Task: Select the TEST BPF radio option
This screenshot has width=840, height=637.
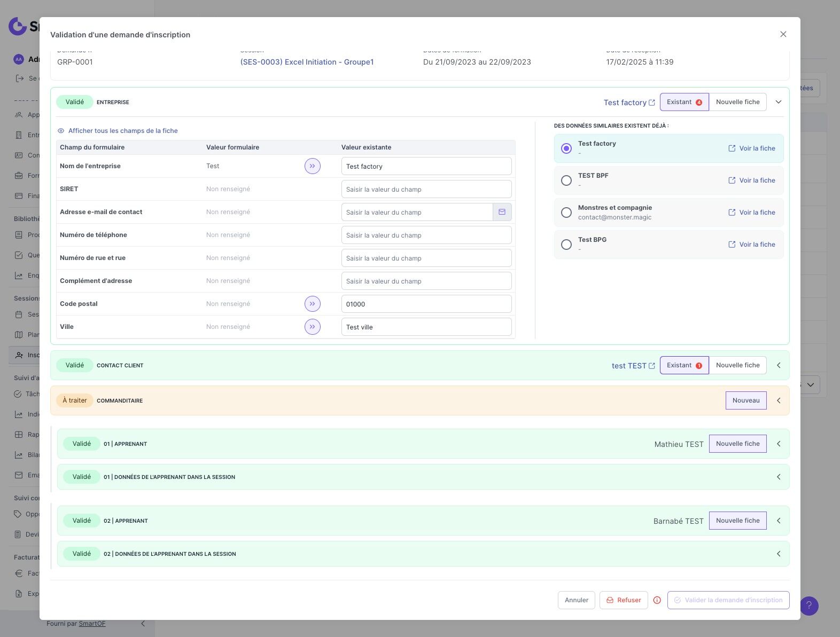Action: [566, 180]
